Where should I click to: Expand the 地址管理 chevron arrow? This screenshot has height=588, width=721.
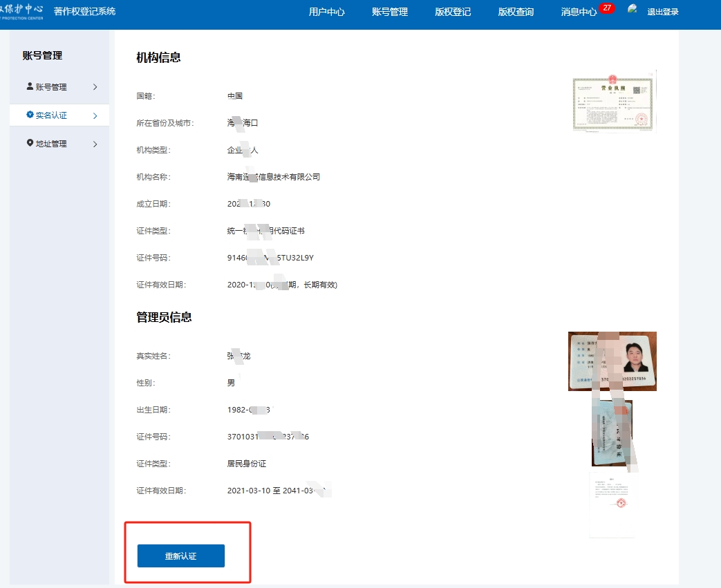(x=95, y=144)
